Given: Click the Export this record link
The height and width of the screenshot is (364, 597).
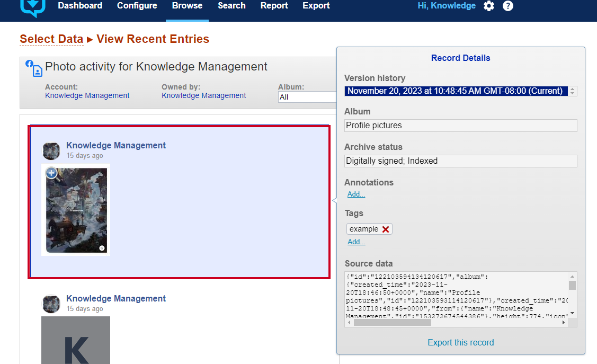Looking at the screenshot, I should pos(461,343).
